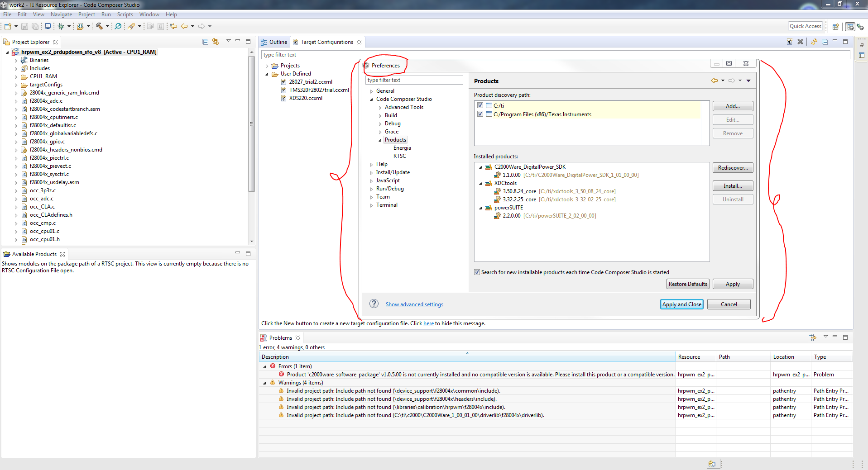This screenshot has width=868, height=470.
Task: Click the Rediscover... button
Action: coord(733,168)
